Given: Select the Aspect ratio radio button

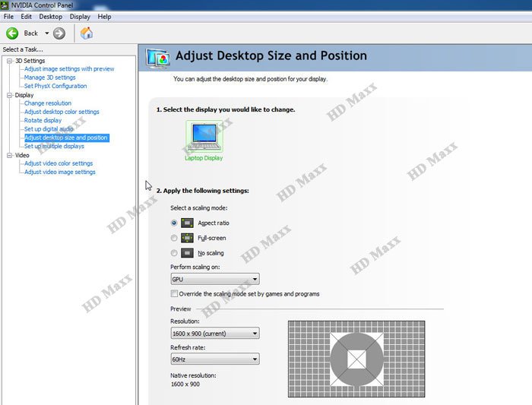Looking at the screenshot, I should (x=174, y=223).
